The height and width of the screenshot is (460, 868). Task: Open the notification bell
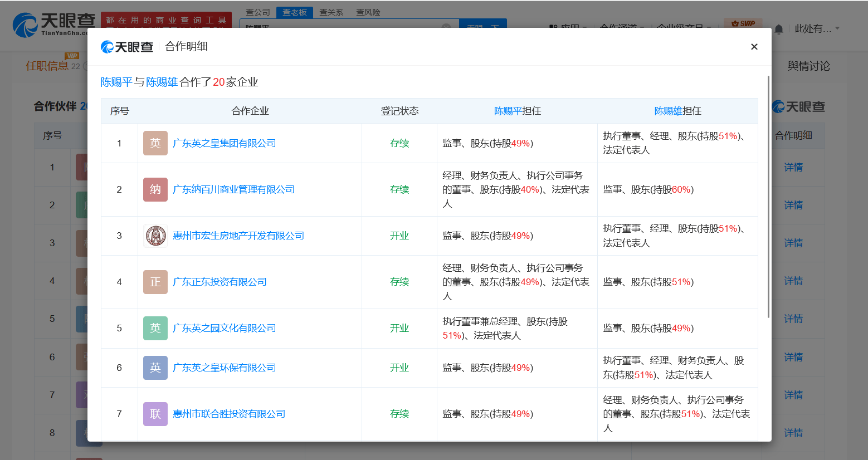point(779,29)
